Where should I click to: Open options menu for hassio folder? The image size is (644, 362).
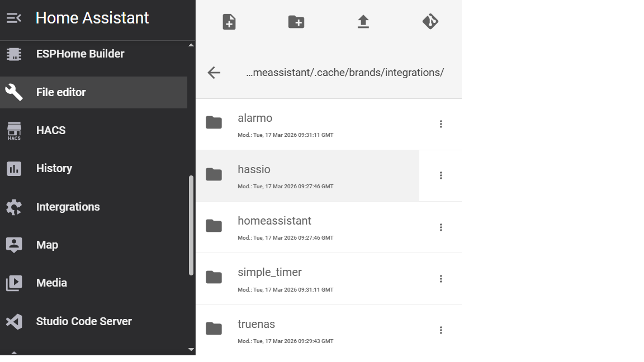click(x=441, y=175)
